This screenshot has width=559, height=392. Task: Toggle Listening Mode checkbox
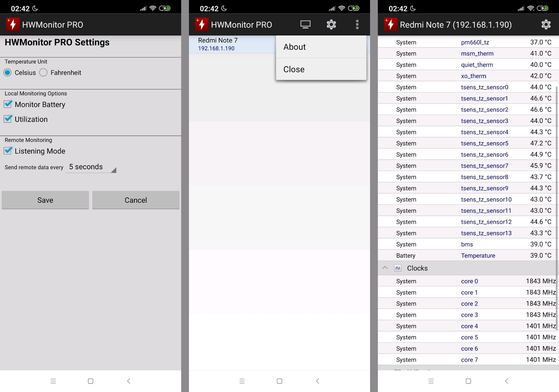pos(8,151)
